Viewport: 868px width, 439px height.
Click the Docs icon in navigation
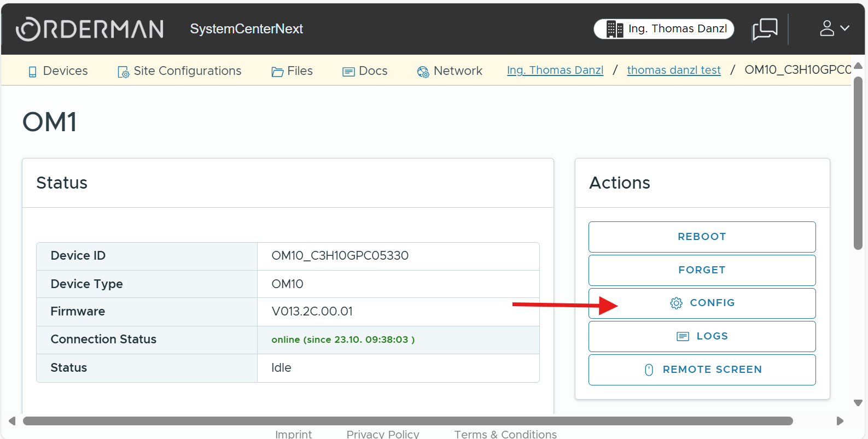tap(348, 72)
